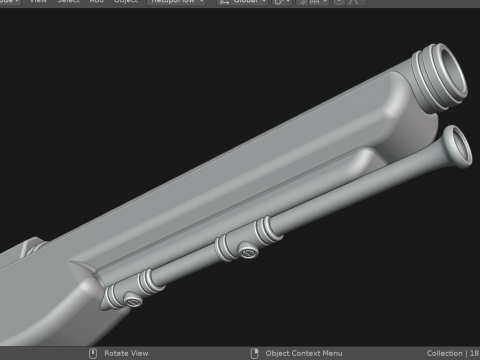
Task: Click the Rotate View status bar label
Action: point(126,353)
